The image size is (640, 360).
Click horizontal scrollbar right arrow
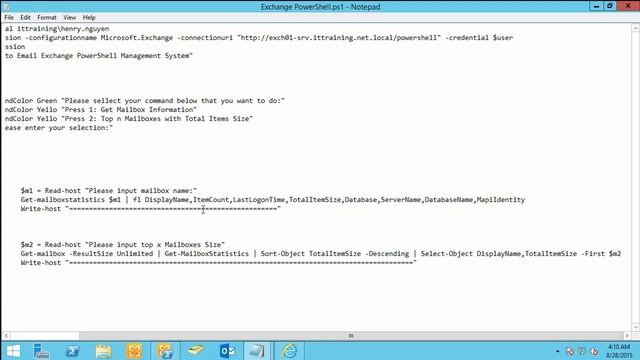(627, 336)
